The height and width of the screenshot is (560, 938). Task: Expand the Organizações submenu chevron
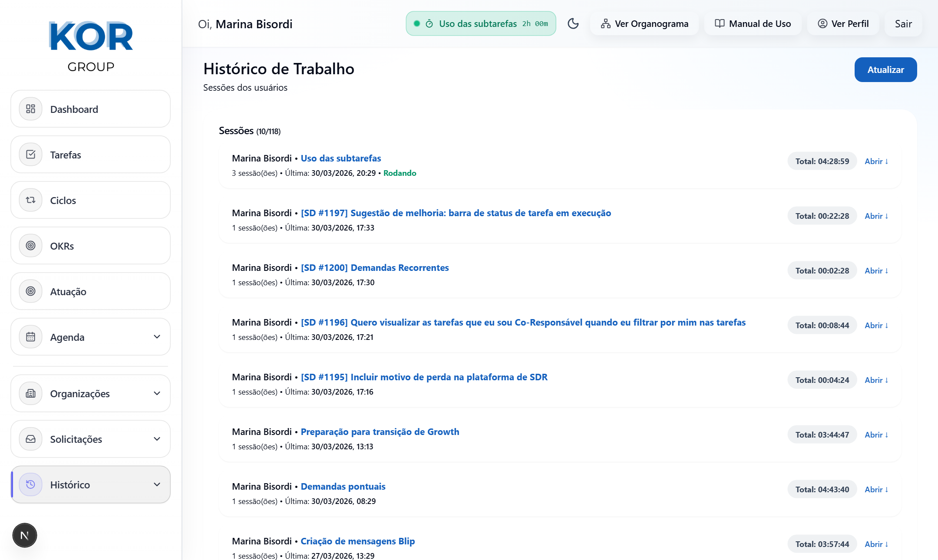pyautogui.click(x=157, y=393)
